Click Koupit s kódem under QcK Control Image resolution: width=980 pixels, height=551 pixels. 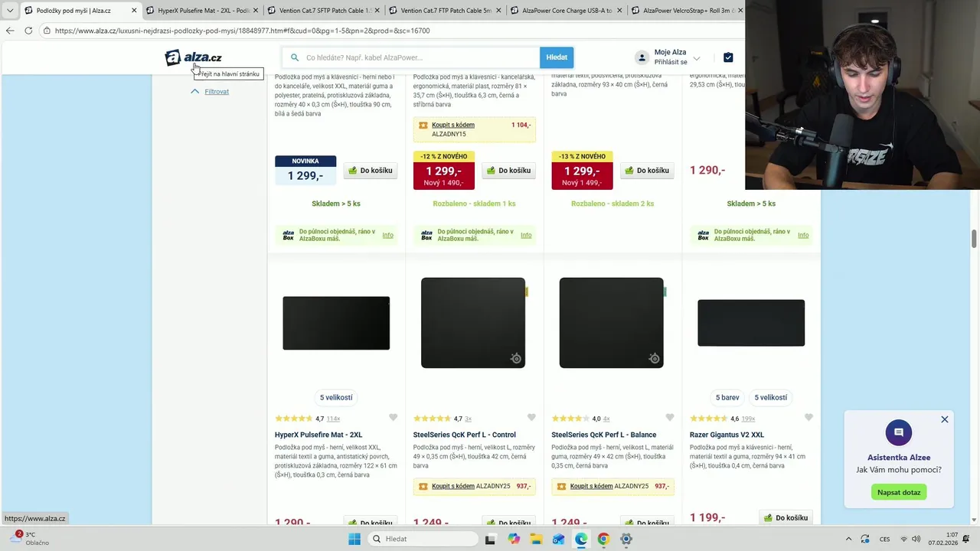pos(453,486)
